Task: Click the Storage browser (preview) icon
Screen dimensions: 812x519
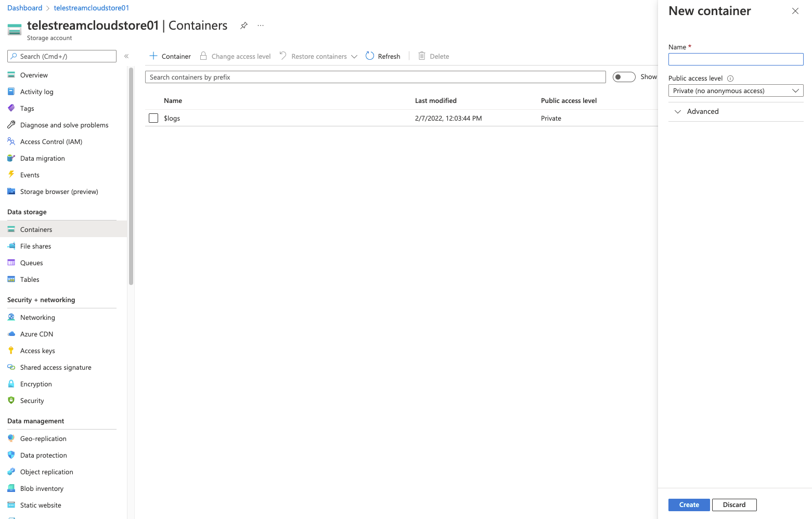Action: [x=11, y=191]
